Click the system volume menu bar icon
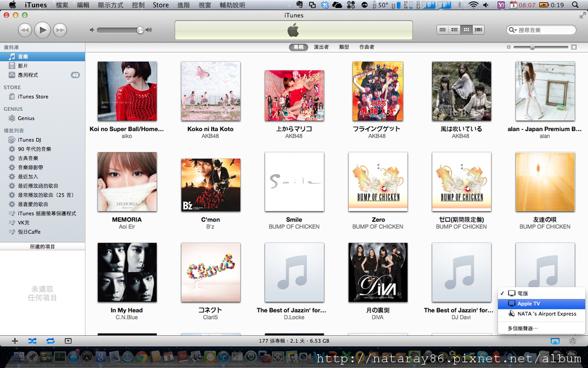588x368 pixels. pyautogui.click(x=486, y=5)
